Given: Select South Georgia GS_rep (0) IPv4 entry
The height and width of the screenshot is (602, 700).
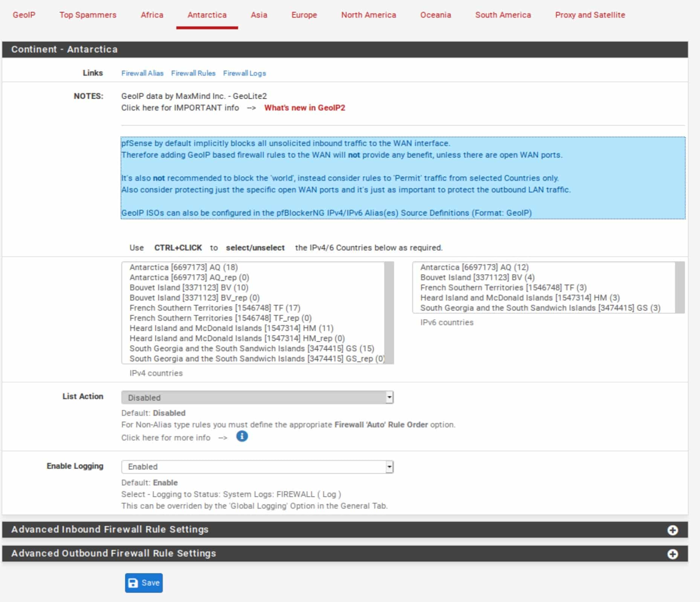Looking at the screenshot, I should (x=253, y=359).
